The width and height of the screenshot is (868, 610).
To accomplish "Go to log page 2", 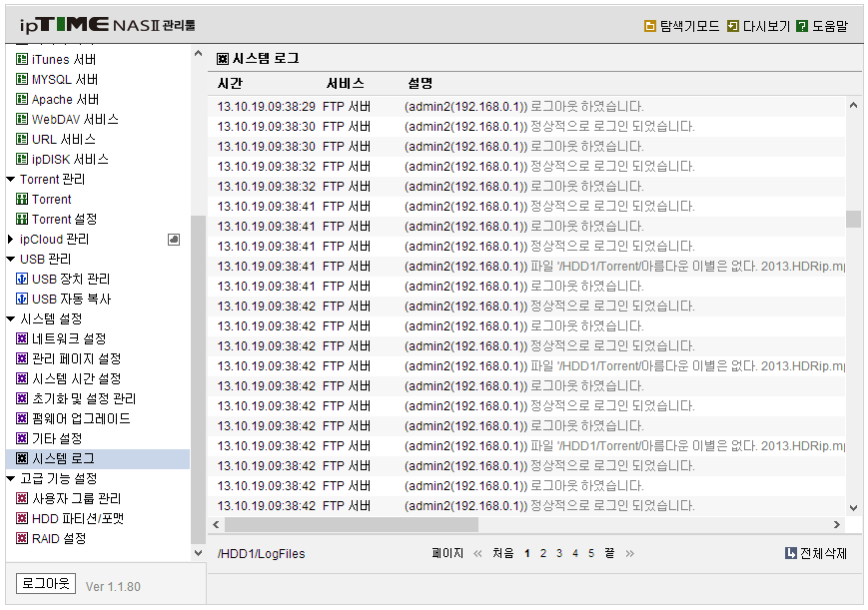I will pos(543,553).
